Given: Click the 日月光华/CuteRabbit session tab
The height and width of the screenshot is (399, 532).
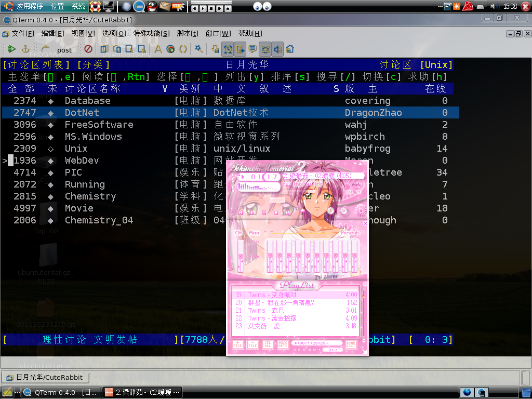Looking at the screenshot, I should tap(46, 377).
